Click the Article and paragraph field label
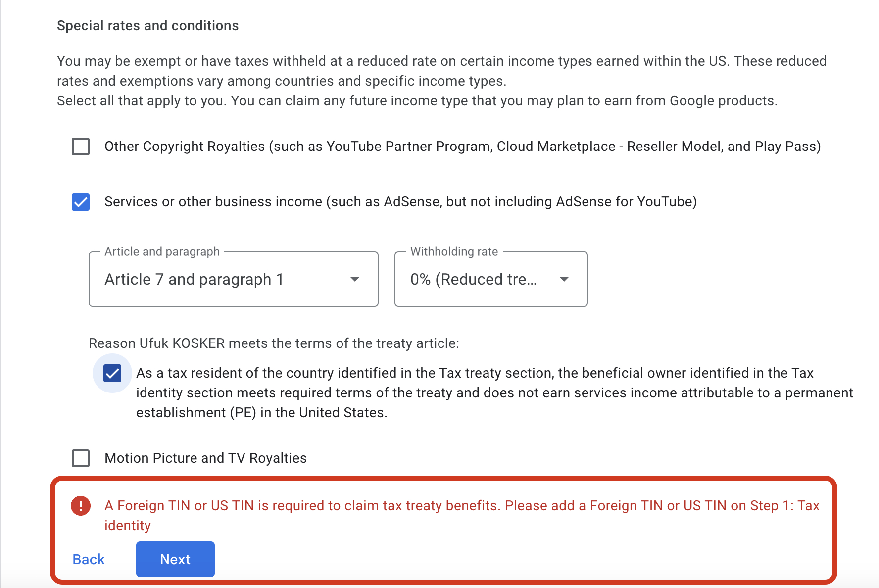The height and width of the screenshot is (588, 879). pos(162,252)
